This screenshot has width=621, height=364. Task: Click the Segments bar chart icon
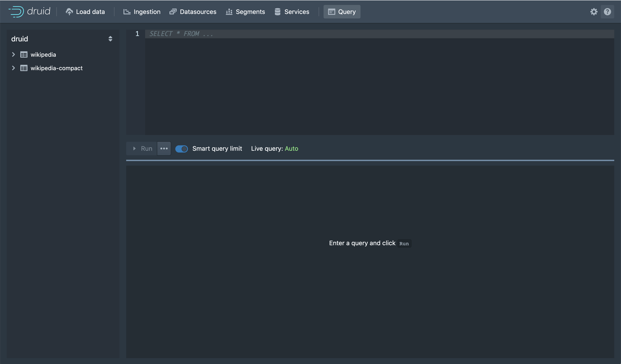coord(229,11)
